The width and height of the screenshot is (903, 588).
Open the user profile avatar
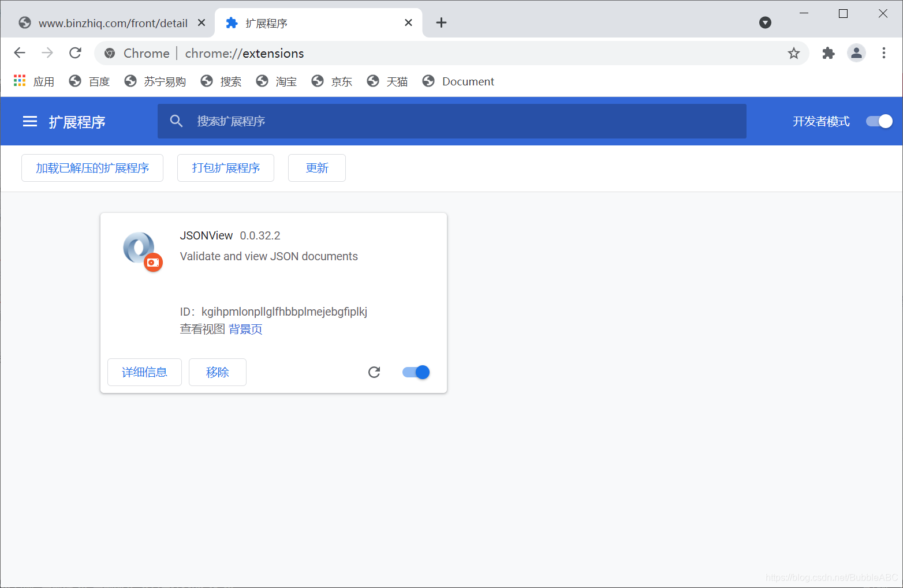pyautogui.click(x=856, y=53)
